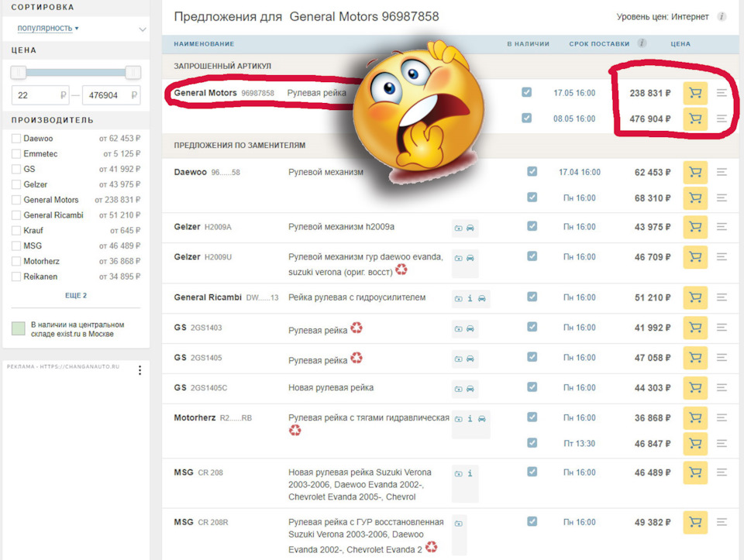Screen dimensions: 744x560
Task: Click delivery date 08.05 16:00
Action: tap(574, 119)
